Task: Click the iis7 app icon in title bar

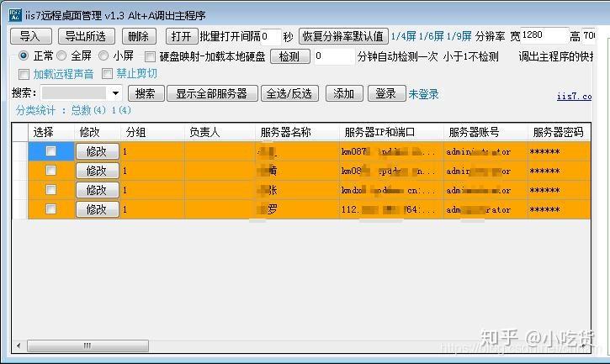Action: [x=15, y=15]
